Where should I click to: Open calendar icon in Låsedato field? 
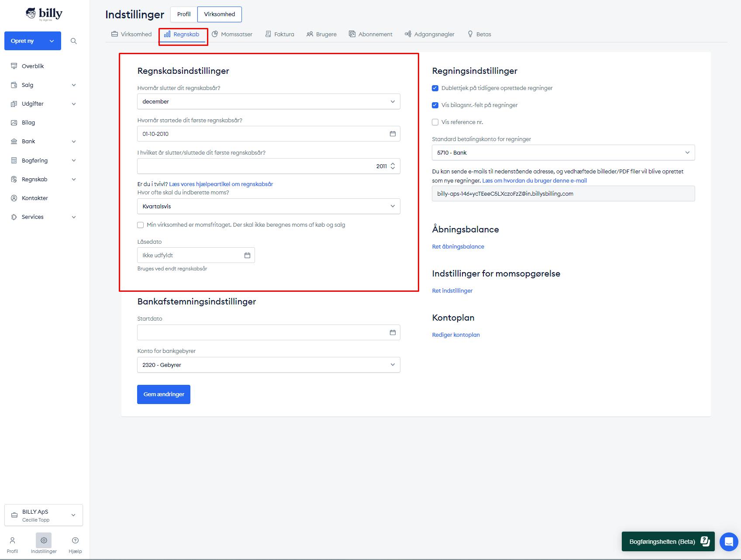point(247,255)
